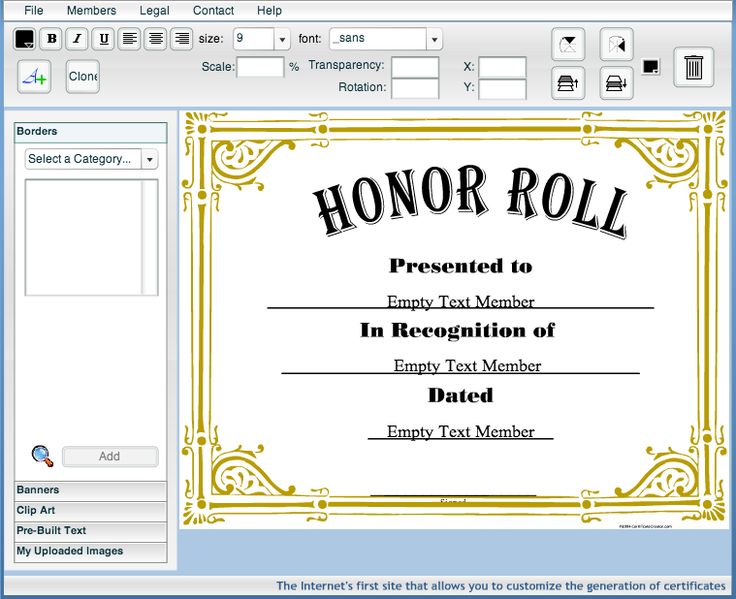This screenshot has height=599, width=736.
Task: Expand the Pre-Built Text panel
Action: (x=91, y=531)
